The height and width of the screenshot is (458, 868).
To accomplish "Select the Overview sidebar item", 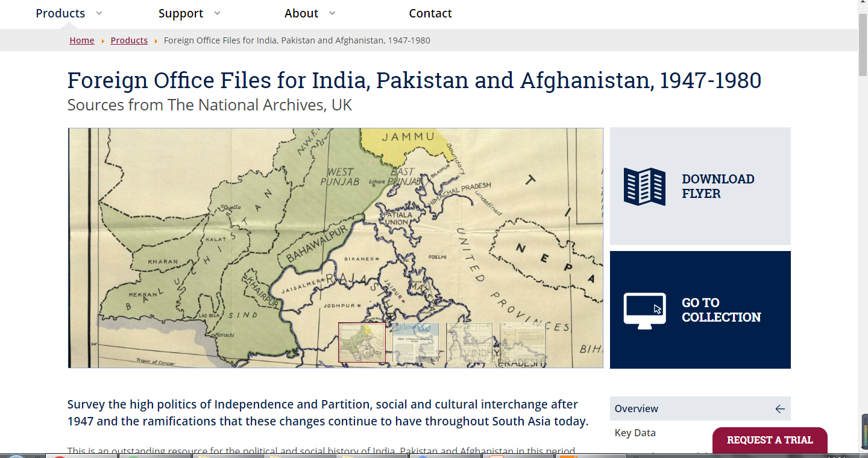I will coord(700,409).
